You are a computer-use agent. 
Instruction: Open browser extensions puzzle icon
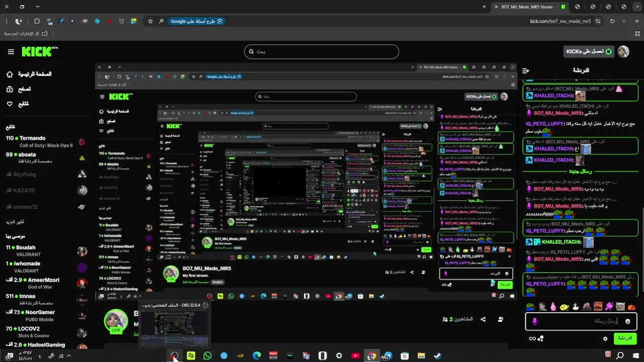tap(37, 21)
